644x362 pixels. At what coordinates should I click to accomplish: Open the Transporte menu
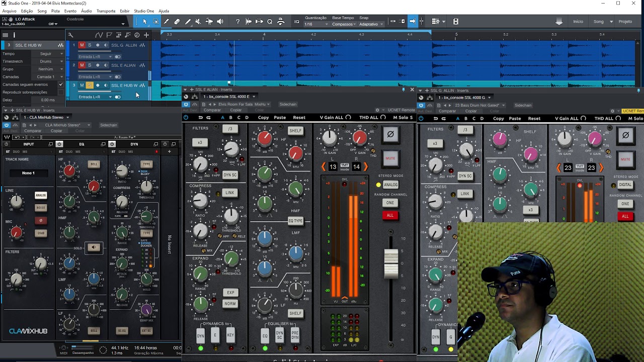pyautogui.click(x=106, y=11)
